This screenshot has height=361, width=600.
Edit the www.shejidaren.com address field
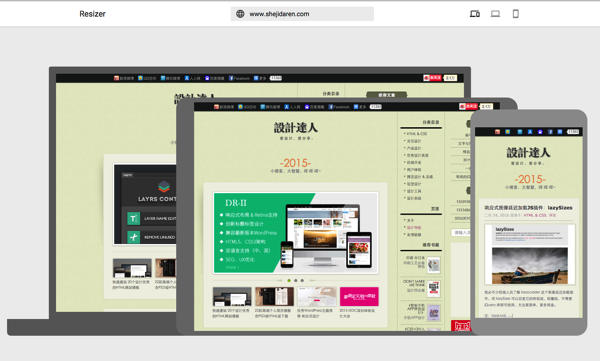tap(302, 14)
